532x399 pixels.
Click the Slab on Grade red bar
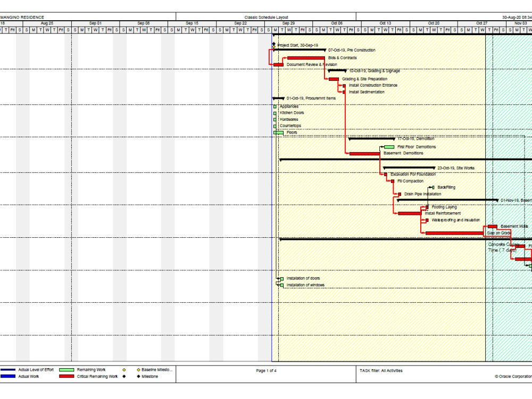point(454,233)
